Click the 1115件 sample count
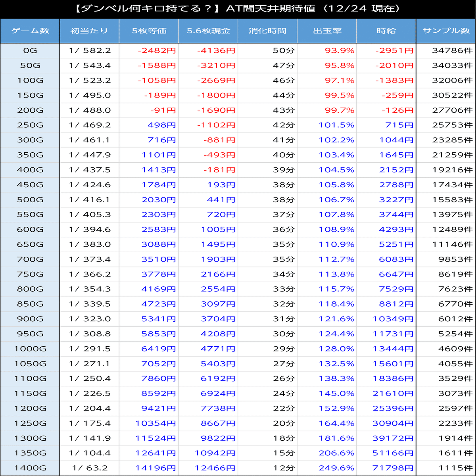 (456, 468)
